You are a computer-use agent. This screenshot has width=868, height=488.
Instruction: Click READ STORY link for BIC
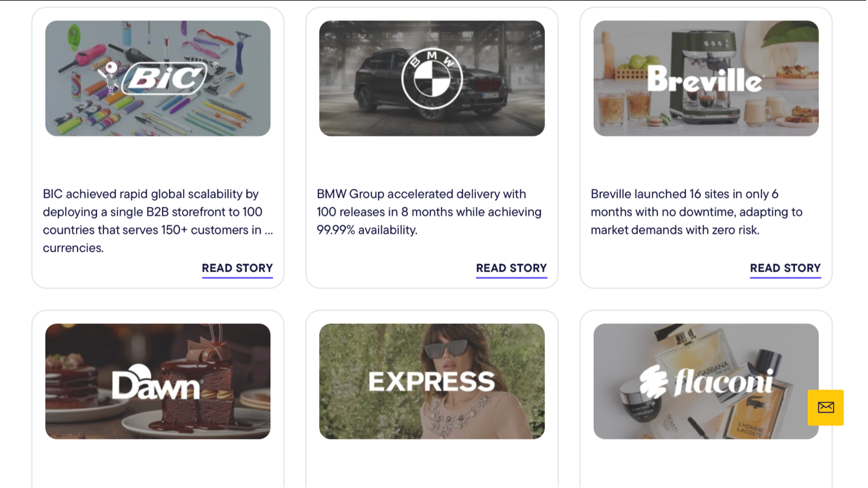tap(238, 269)
